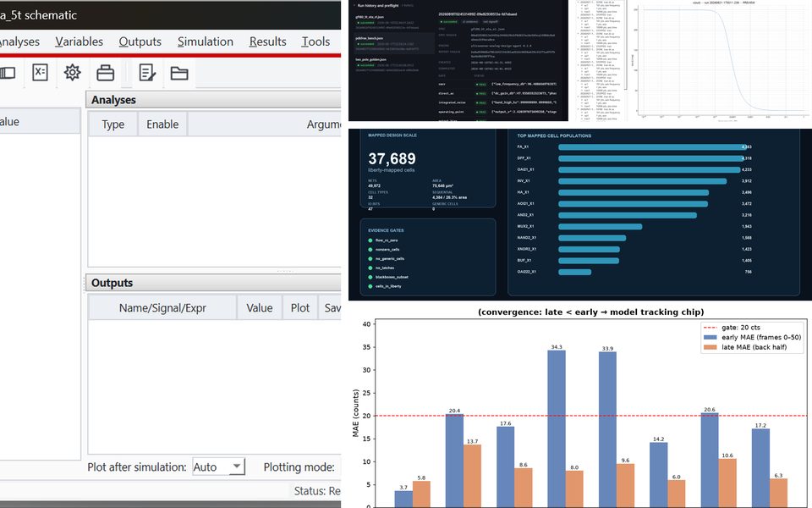Click the Type column header in Analyses
Image resolution: width=812 pixels, height=508 pixels.
click(x=112, y=124)
